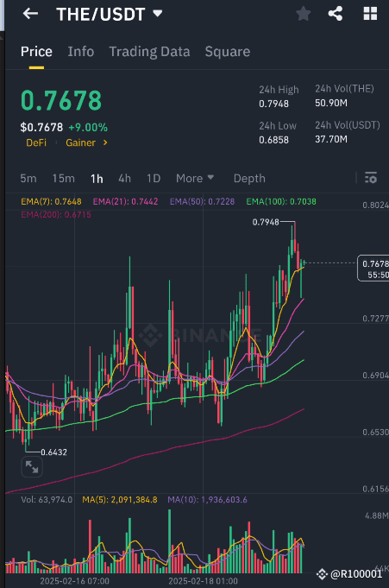
Task: Tap the 2025-02-18 01:00 date label
Action: click(x=203, y=581)
